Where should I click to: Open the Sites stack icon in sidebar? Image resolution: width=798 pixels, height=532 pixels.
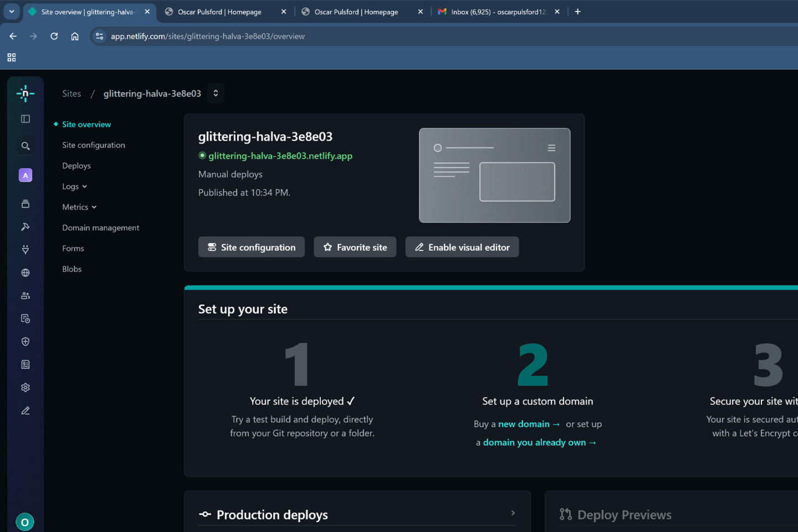coord(25,203)
